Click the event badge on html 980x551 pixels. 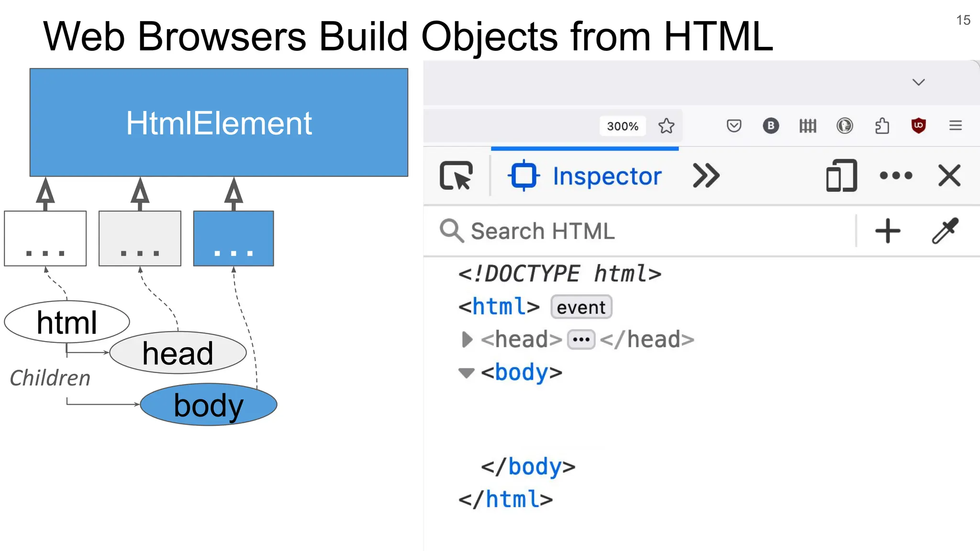click(581, 307)
